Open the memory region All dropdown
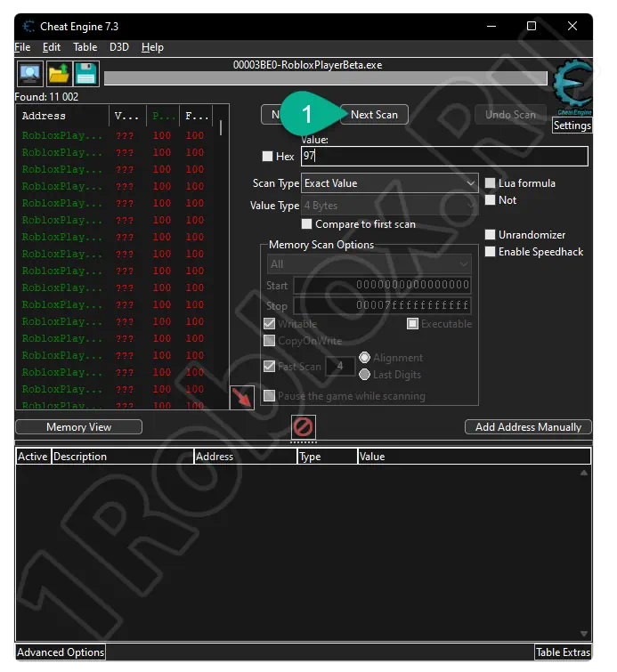 point(369,264)
